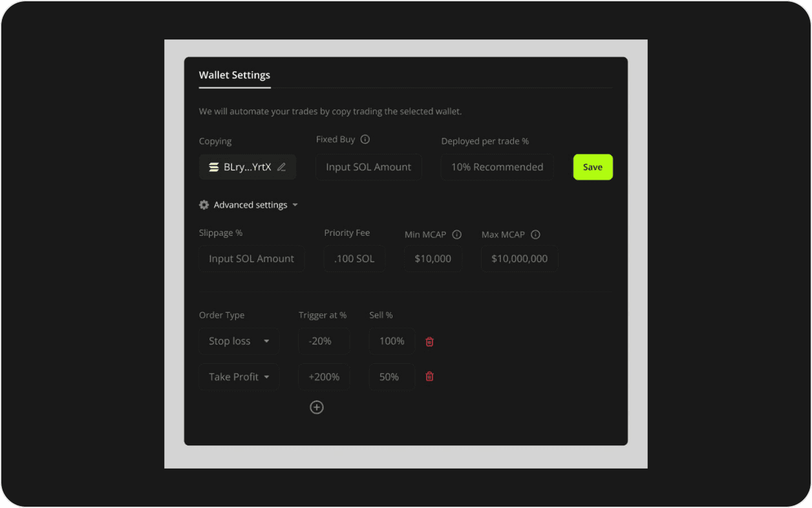Edit the Stop loss trigger -20% field
This screenshot has width=812, height=508.
tap(324, 341)
